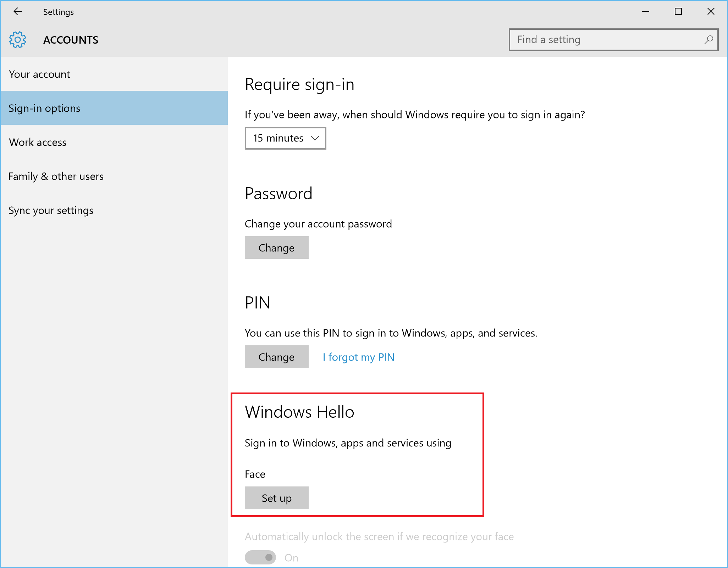Click the Windows Hello heading
Image resolution: width=728 pixels, height=568 pixels.
[299, 412]
